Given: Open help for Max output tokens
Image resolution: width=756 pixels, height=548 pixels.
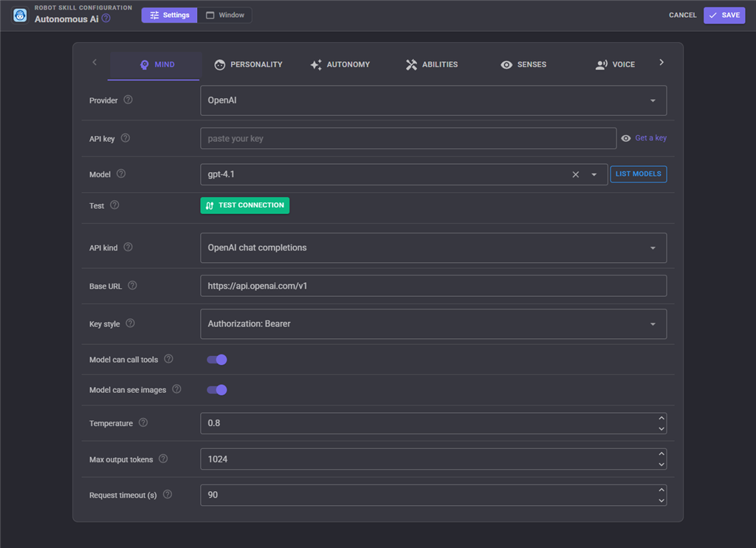Looking at the screenshot, I should tap(163, 459).
